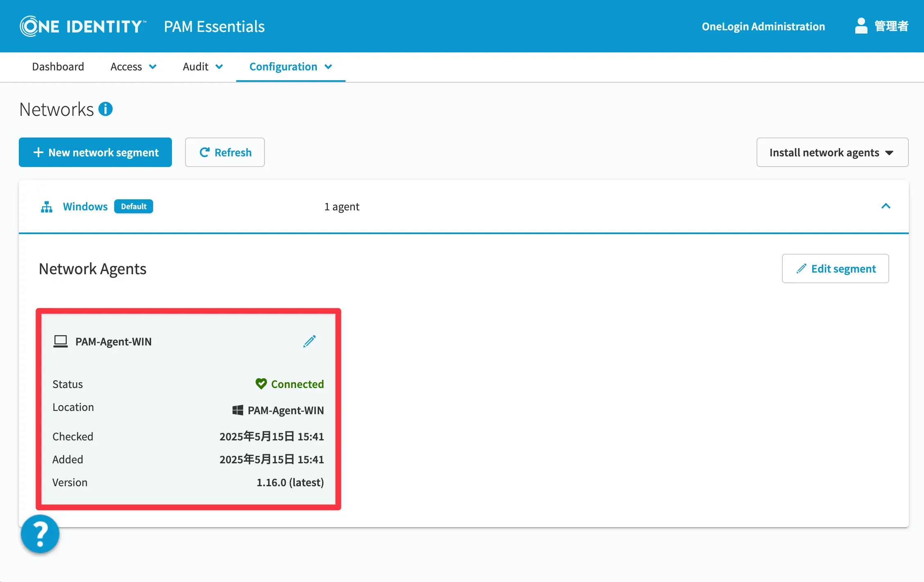Image resolution: width=924 pixels, height=582 pixels.
Task: Click the Edit segment button
Action: point(835,268)
